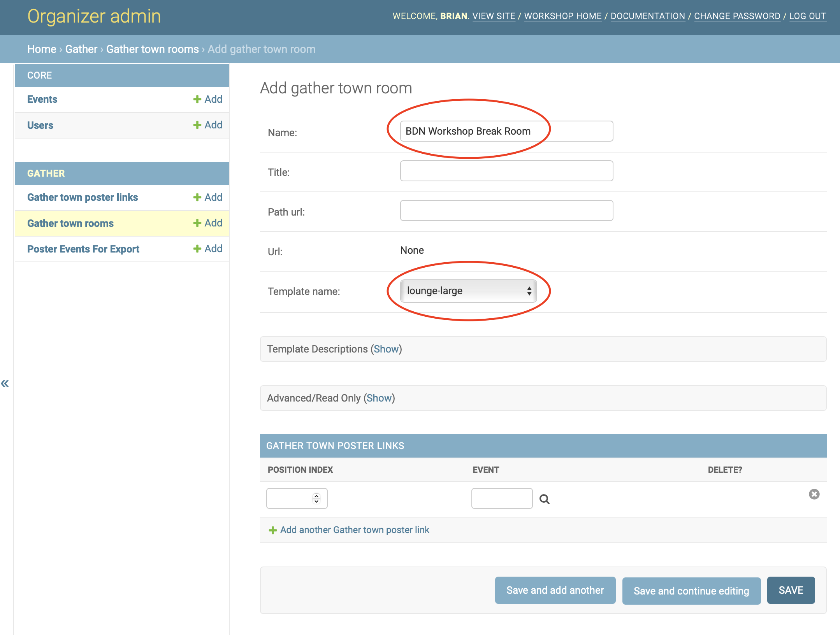Click the CORE section header

pos(40,75)
